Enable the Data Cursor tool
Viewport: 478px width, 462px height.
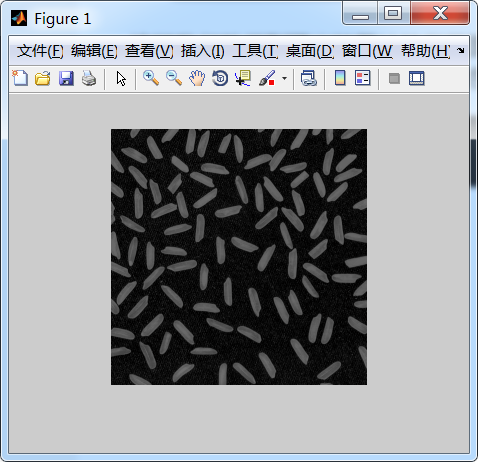point(243,79)
